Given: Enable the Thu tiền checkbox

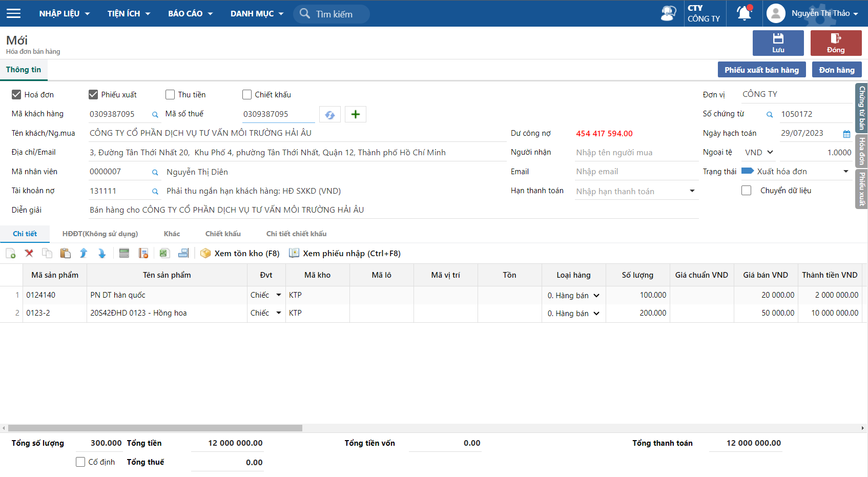Looking at the screenshot, I should coord(170,94).
